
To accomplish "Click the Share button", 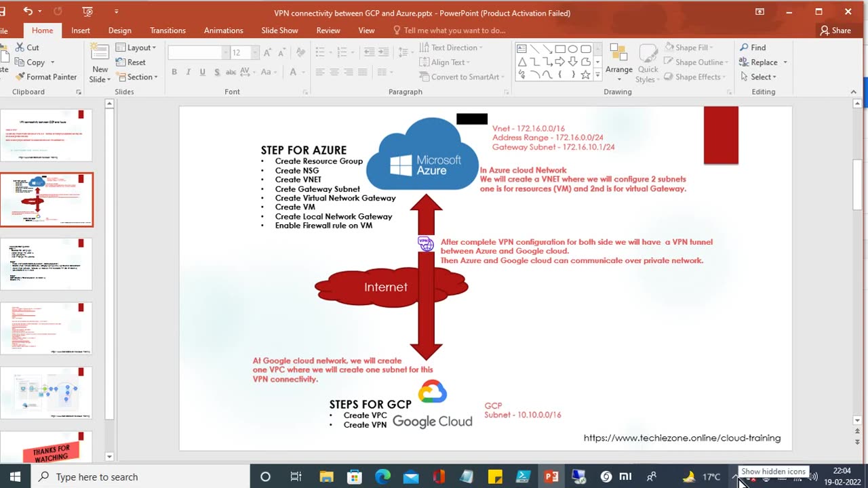I will point(835,30).
